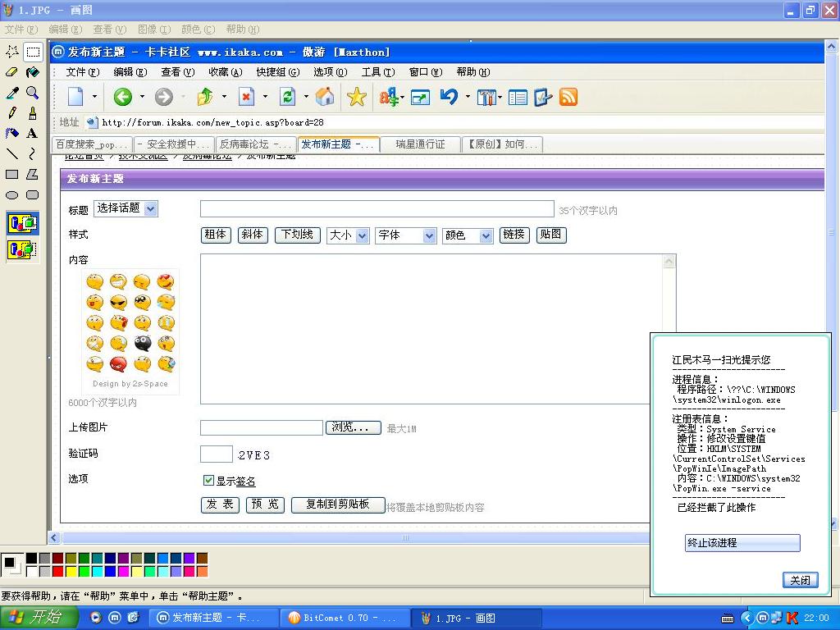Screen dimensions: 840x630
Task: Open the 颜色 color dropdown
Action: pos(467,235)
